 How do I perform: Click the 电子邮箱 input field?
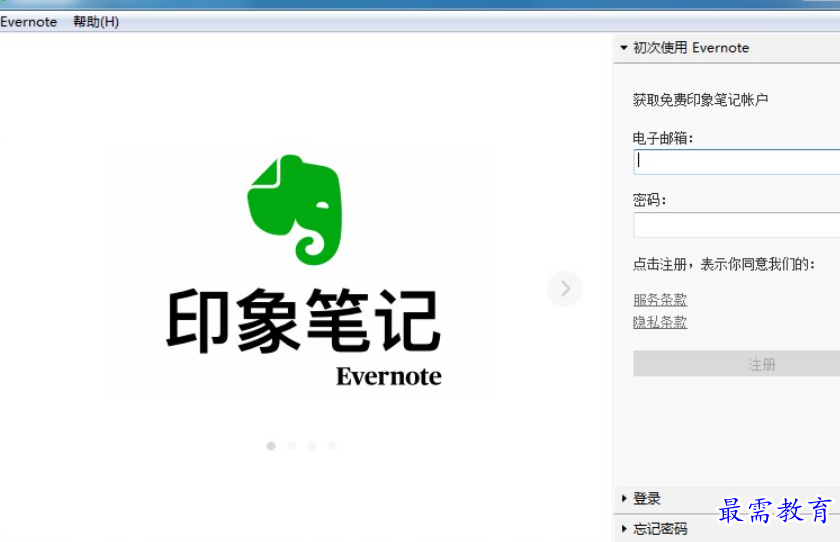click(737, 162)
